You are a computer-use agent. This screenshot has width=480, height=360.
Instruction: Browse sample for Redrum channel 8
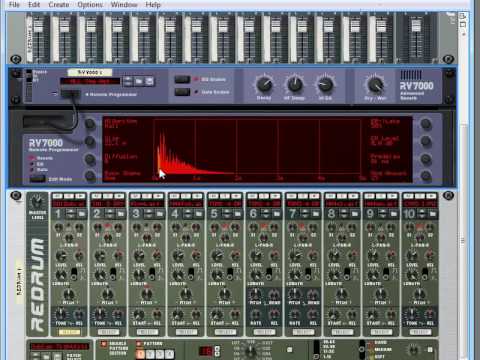354,213
